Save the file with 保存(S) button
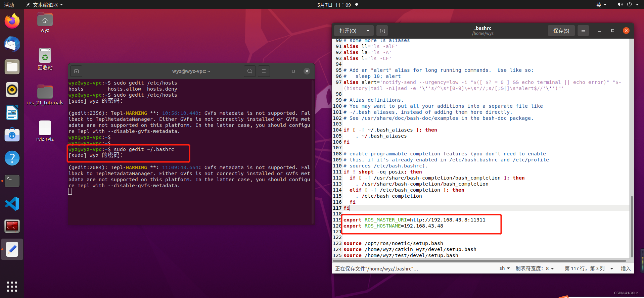The image size is (644, 298). coord(561,31)
